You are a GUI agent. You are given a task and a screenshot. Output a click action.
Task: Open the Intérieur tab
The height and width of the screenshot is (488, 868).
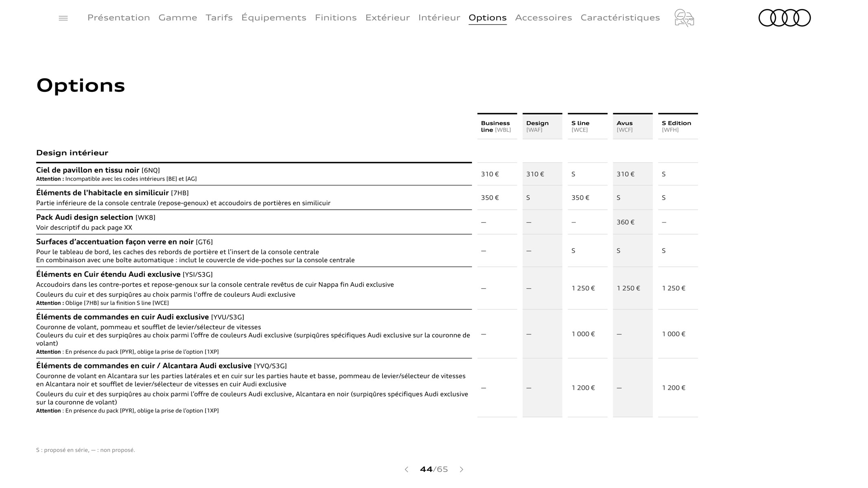(x=439, y=17)
